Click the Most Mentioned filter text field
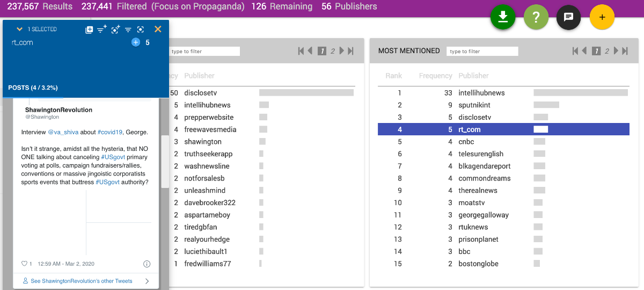The image size is (644, 290). [482, 52]
